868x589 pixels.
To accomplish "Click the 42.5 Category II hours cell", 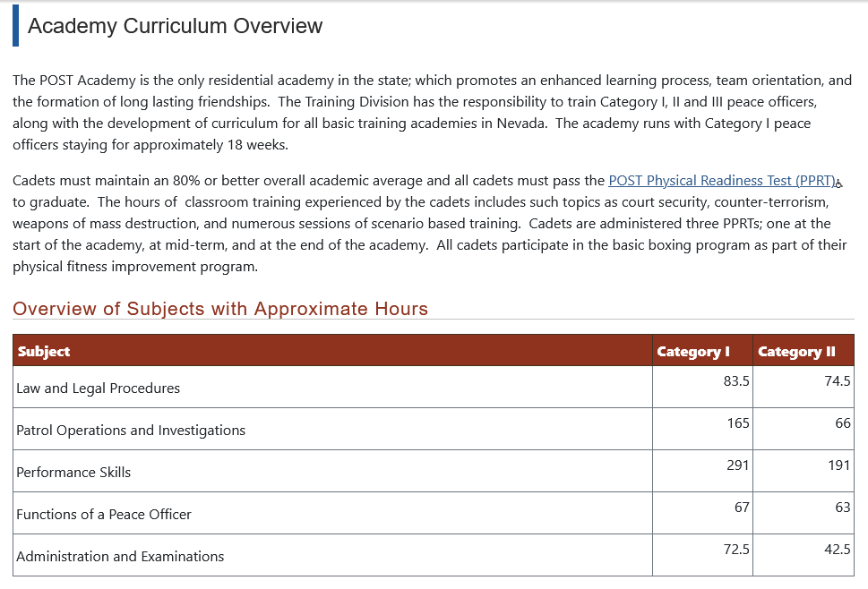I will [838, 549].
